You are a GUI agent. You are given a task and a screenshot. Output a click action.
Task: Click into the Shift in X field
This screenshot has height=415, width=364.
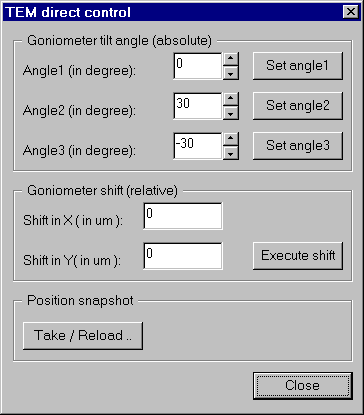183,216
